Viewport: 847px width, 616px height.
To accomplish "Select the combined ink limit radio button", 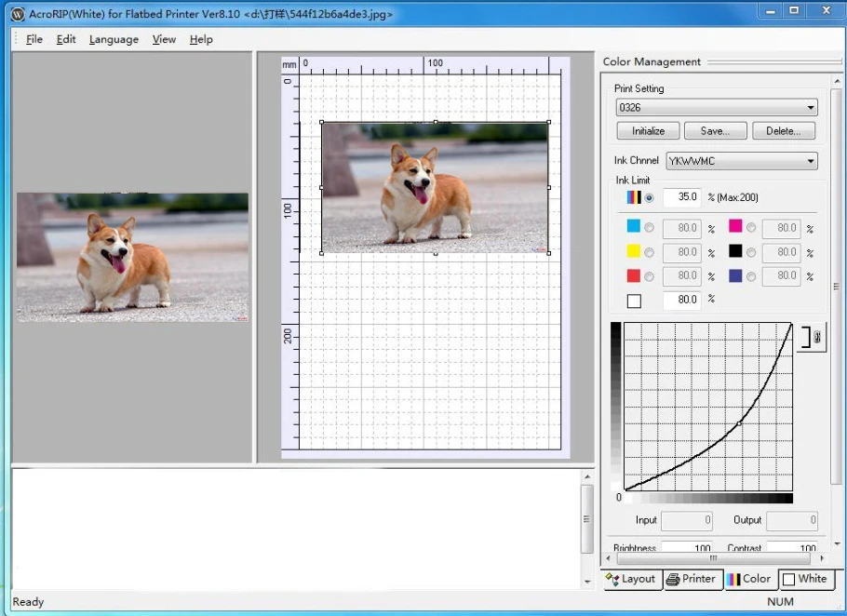I will pyautogui.click(x=649, y=197).
